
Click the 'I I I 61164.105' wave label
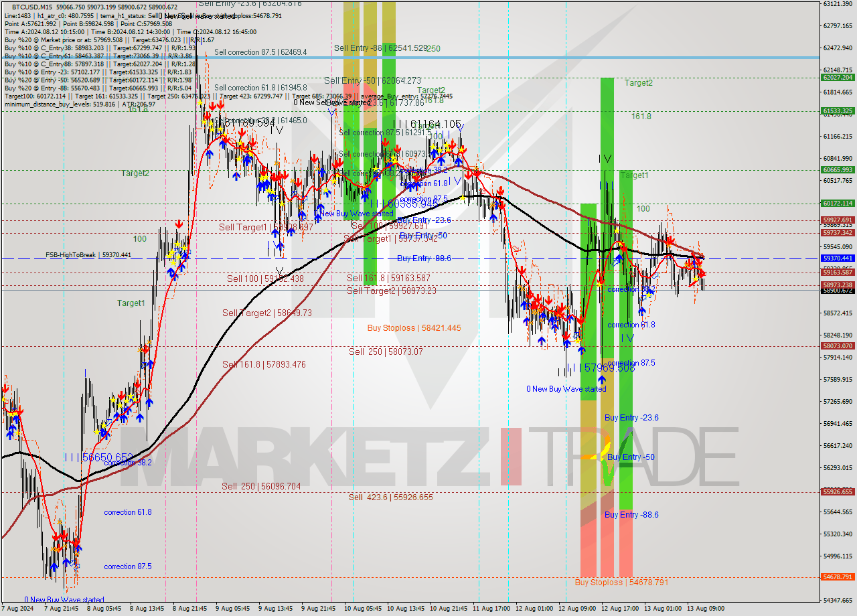(427, 124)
